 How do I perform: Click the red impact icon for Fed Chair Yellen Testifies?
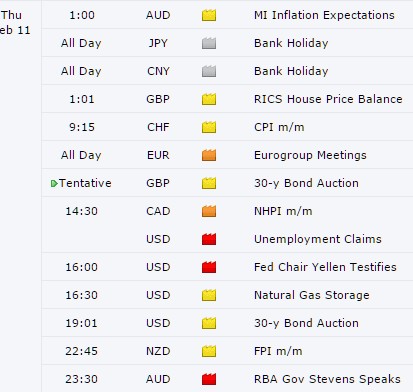click(209, 267)
